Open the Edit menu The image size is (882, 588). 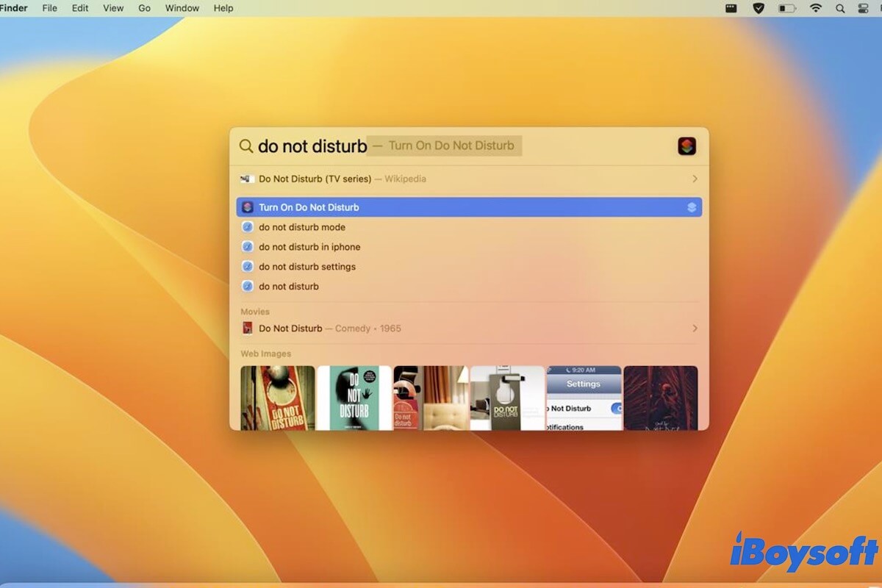[80, 8]
